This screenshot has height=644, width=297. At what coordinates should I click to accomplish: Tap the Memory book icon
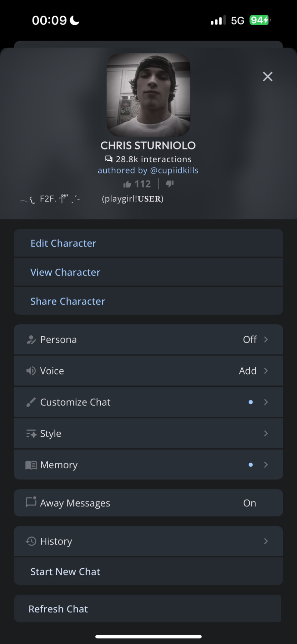[x=31, y=465]
